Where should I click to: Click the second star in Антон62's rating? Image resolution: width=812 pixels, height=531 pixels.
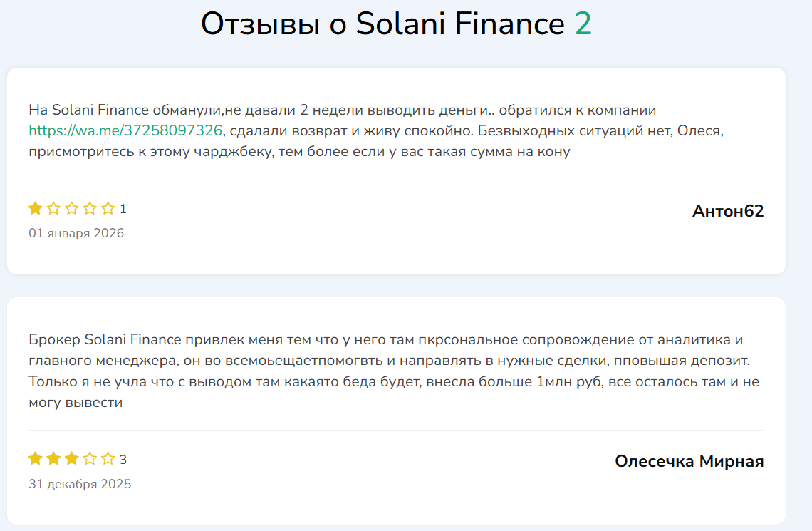click(53, 209)
